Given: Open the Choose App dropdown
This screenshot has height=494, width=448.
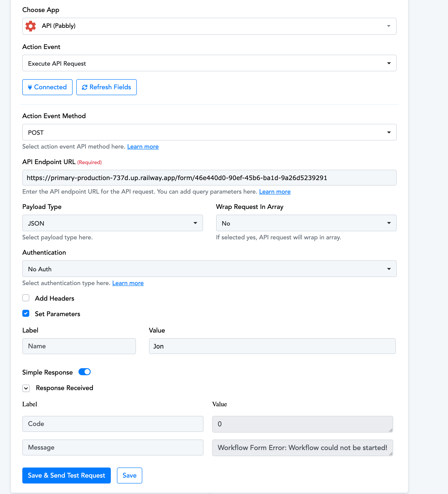Looking at the screenshot, I should pos(209,26).
